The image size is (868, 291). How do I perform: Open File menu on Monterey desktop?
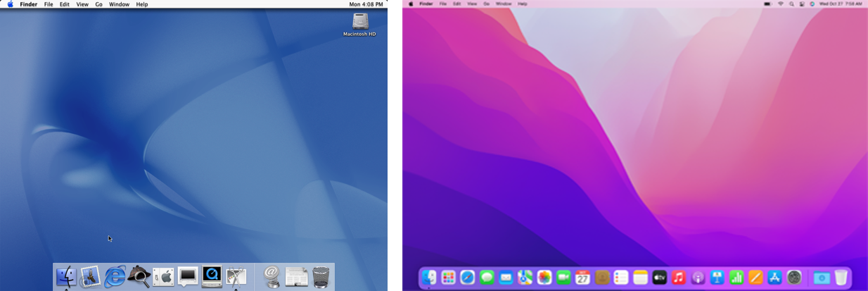(x=443, y=4)
